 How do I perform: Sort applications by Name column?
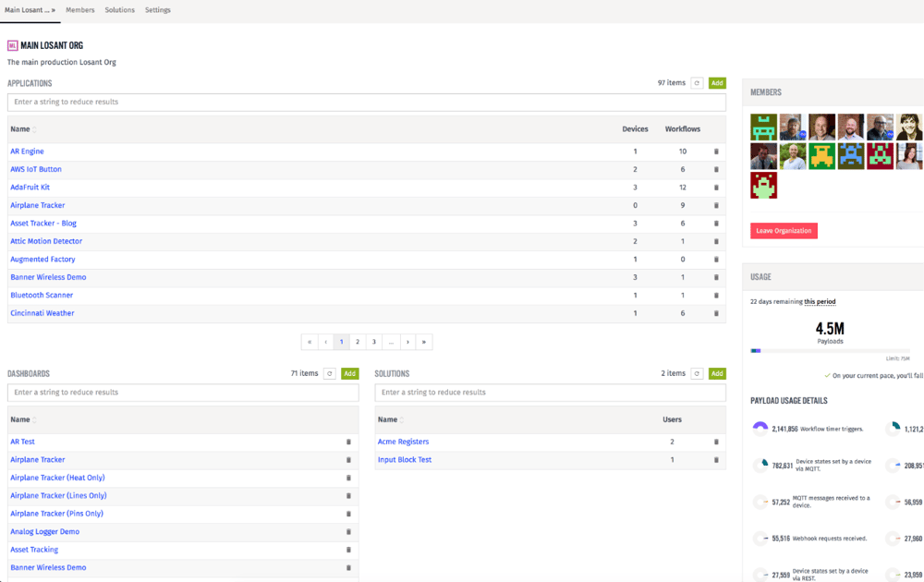click(x=23, y=129)
